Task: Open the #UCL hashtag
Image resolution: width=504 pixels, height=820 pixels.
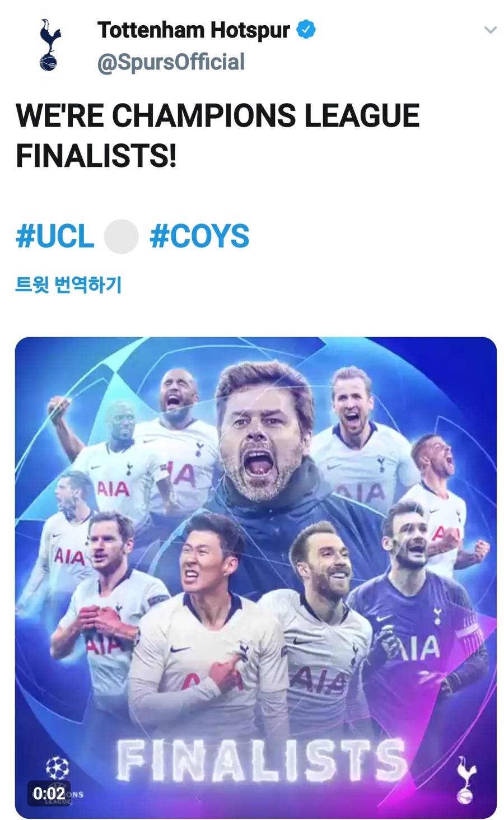Action: (x=54, y=236)
